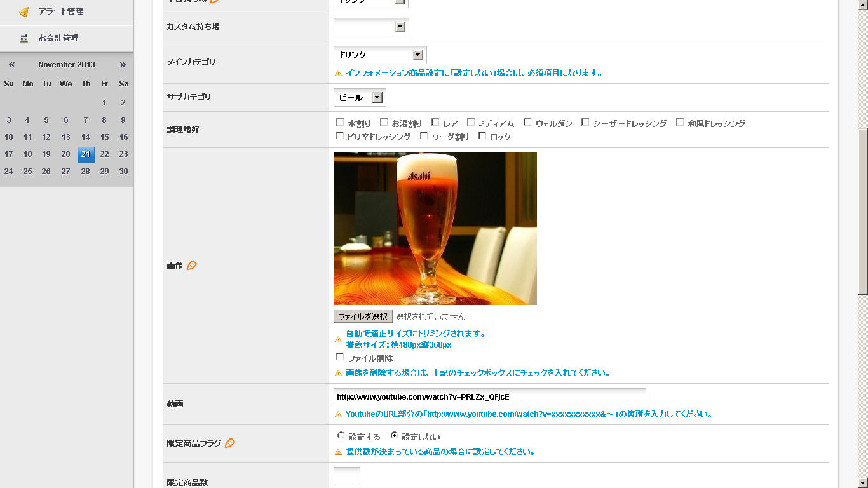
Task: Select November 10 in calendar
Action: [x=9, y=137]
